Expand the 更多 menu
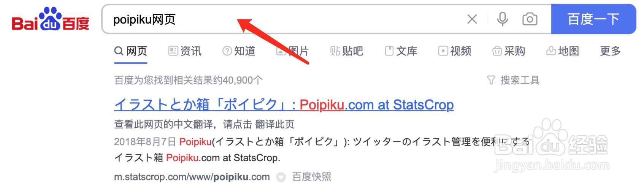This screenshot has width=644, height=187. tap(611, 51)
